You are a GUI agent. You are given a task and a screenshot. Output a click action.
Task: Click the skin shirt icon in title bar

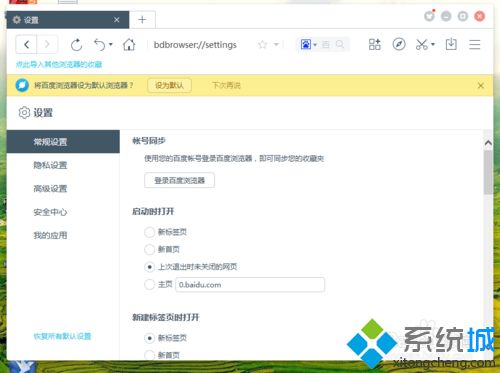[x=429, y=16]
